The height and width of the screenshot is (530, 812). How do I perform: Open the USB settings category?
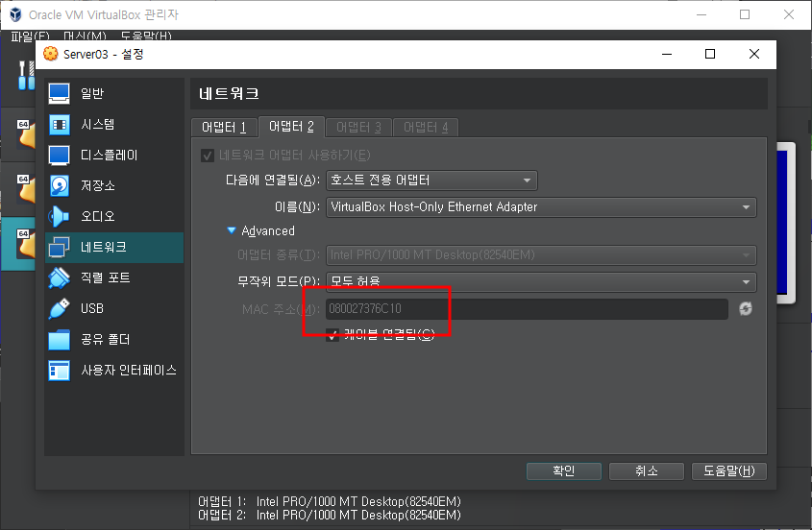coord(114,308)
